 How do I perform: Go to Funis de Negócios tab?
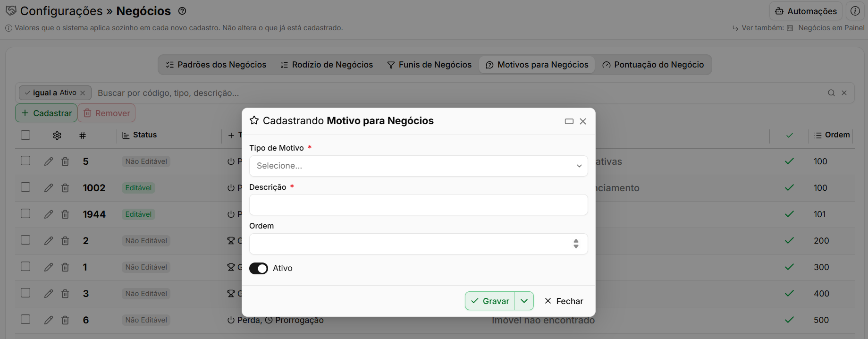(x=429, y=65)
